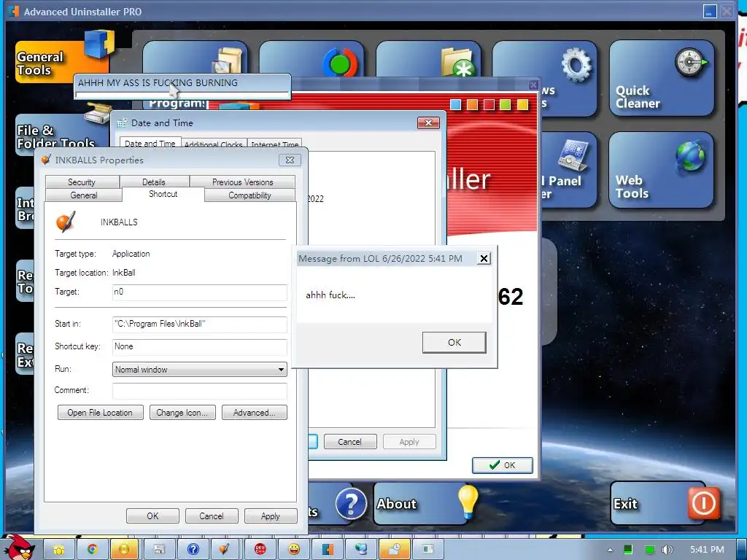Click the Change Icon button
Screen dimensions: 747x560
click(182, 413)
